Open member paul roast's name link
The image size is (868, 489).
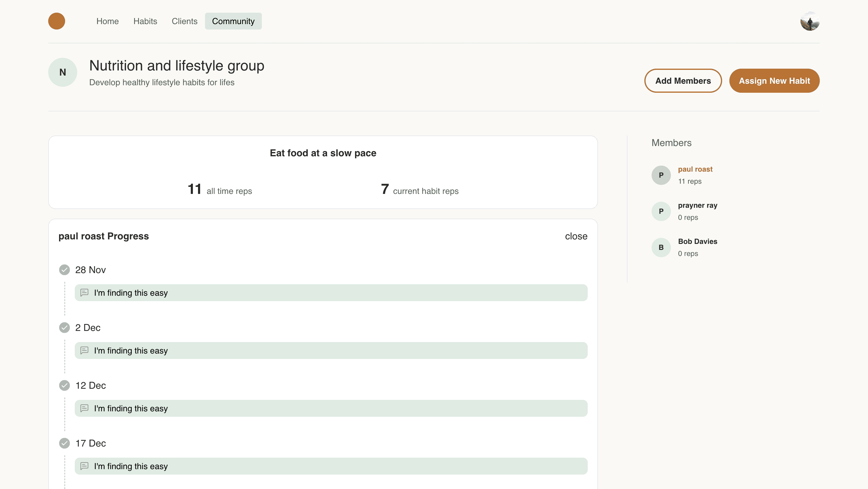pos(695,169)
